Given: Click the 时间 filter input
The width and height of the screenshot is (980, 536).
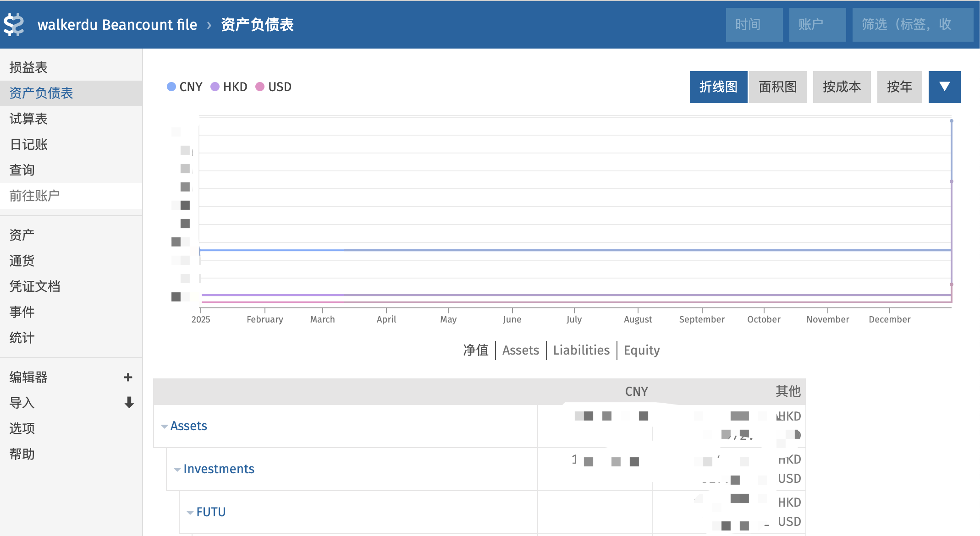Looking at the screenshot, I should coord(754,25).
